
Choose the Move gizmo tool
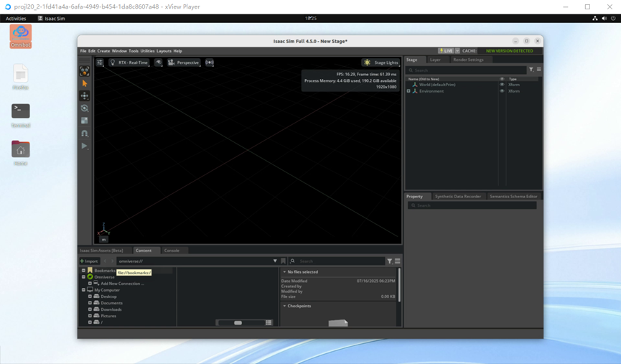point(85,96)
